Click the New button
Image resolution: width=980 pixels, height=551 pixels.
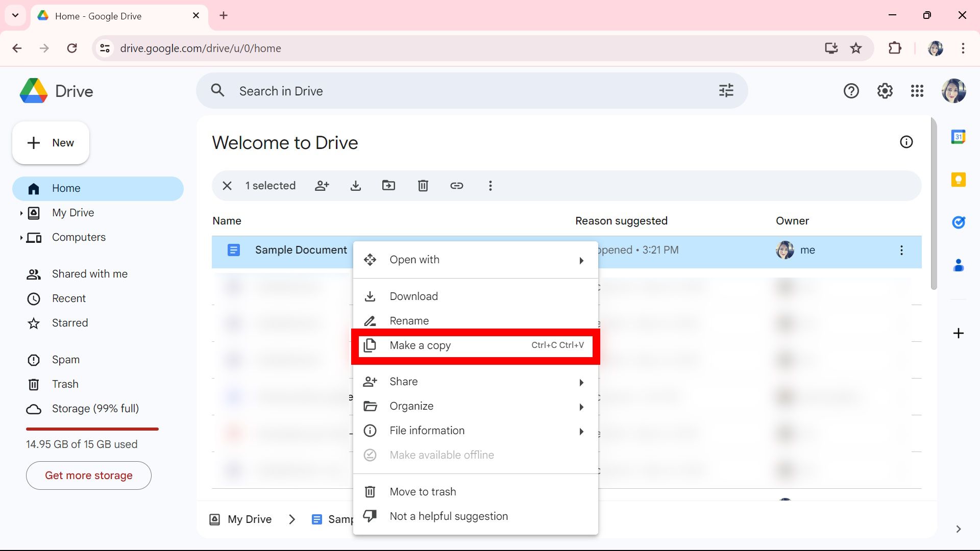click(x=50, y=143)
